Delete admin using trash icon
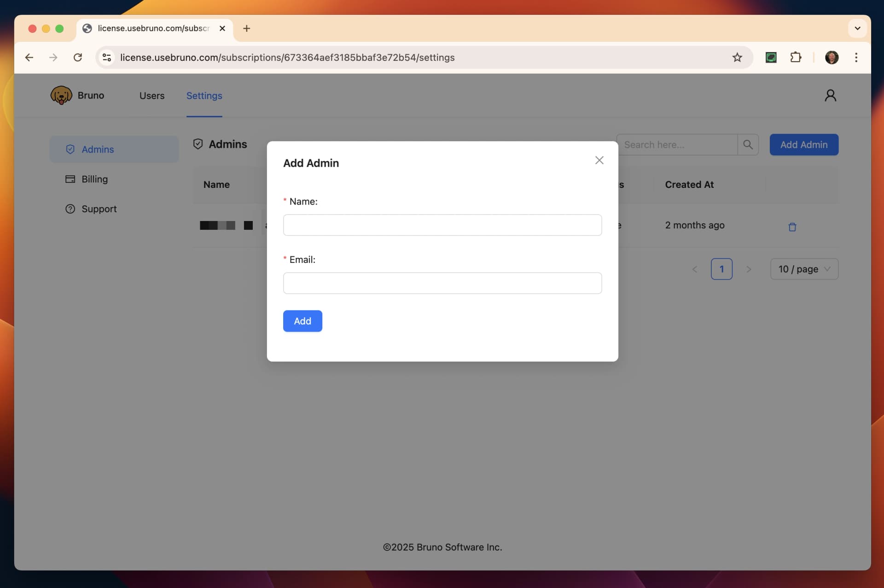Image resolution: width=884 pixels, height=588 pixels. 792,227
